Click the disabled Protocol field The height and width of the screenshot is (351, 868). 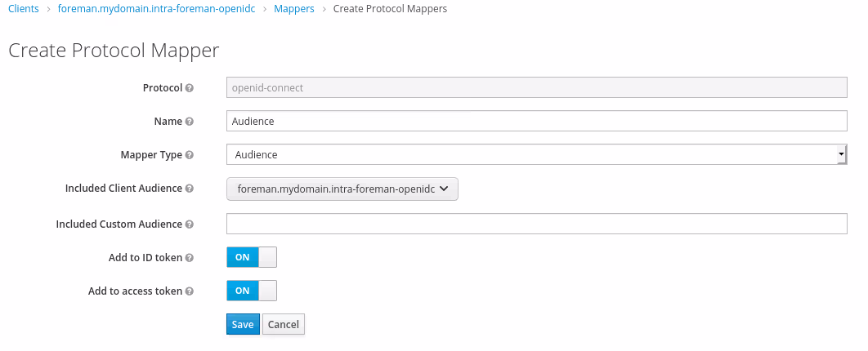click(x=535, y=87)
